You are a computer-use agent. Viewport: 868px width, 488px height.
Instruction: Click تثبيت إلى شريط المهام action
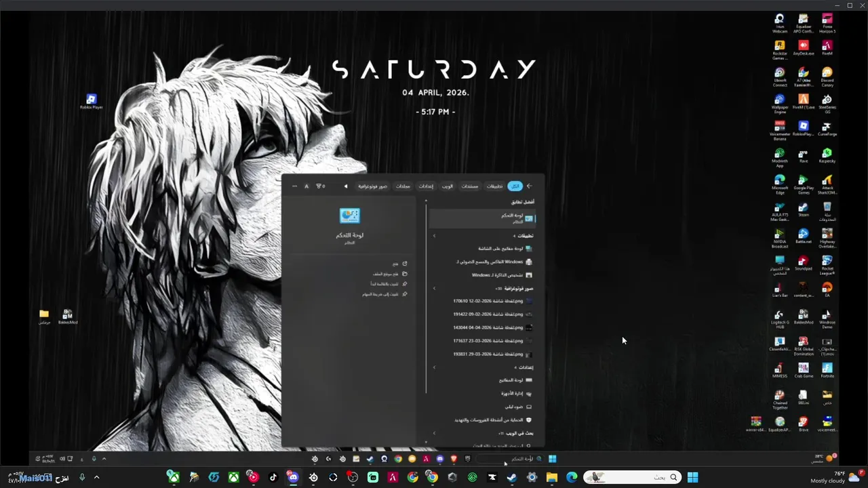[384, 294]
